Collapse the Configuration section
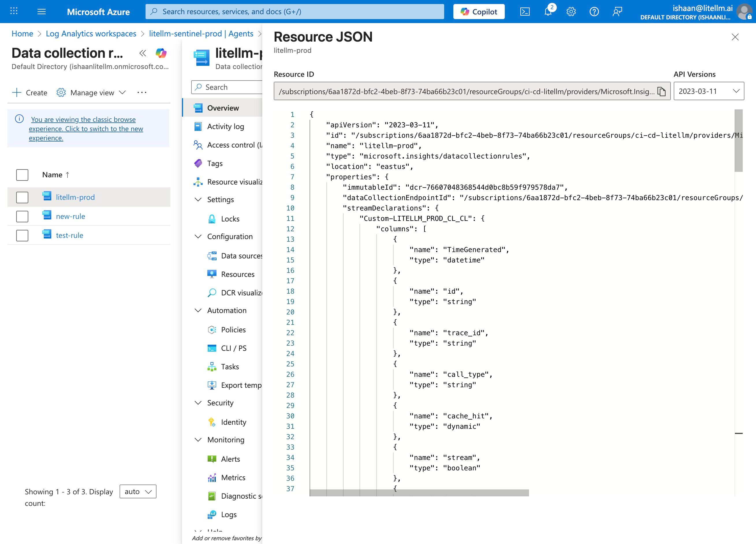Viewport: 756px width, 544px height. (x=198, y=236)
